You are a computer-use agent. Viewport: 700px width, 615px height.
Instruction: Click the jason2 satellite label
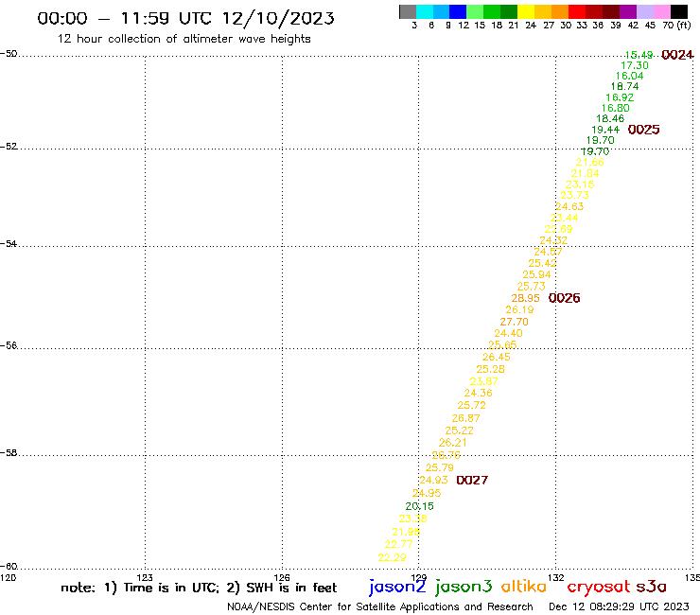(397, 587)
